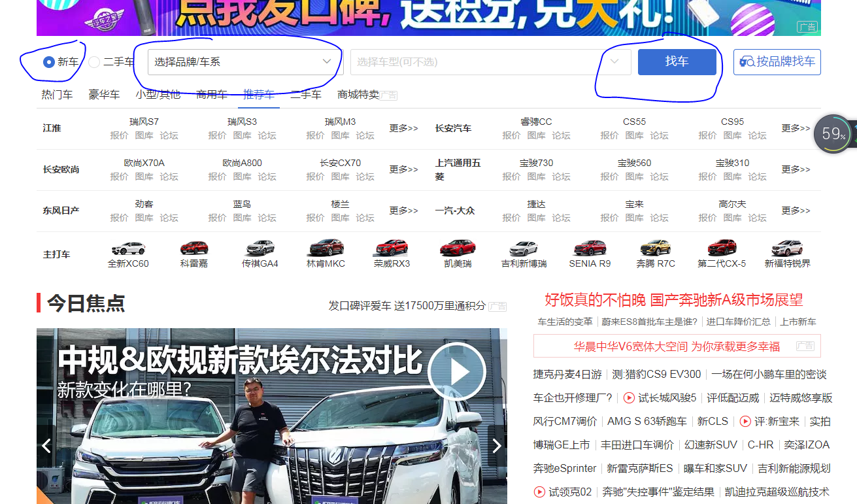This screenshot has height=504, width=857.
Task: Open the 上市新车 link
Action: (798, 322)
